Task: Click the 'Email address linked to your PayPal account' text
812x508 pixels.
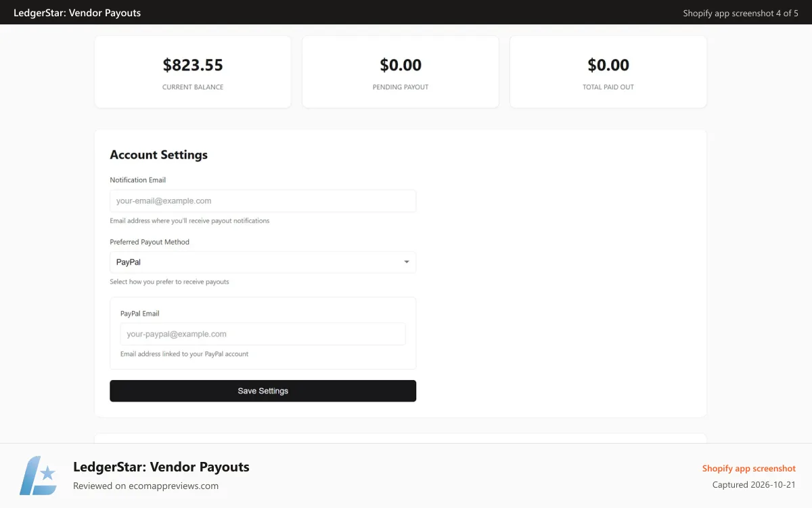Action: pyautogui.click(x=185, y=354)
